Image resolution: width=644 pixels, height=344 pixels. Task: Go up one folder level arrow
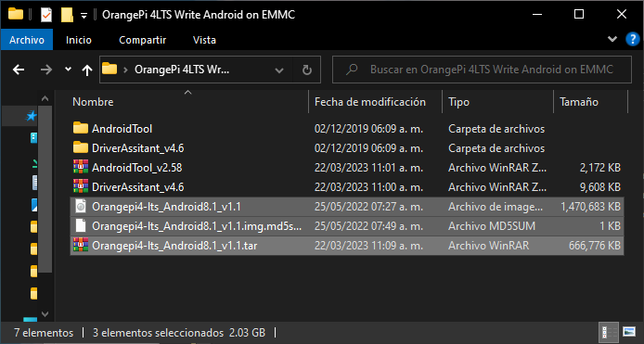(x=86, y=70)
